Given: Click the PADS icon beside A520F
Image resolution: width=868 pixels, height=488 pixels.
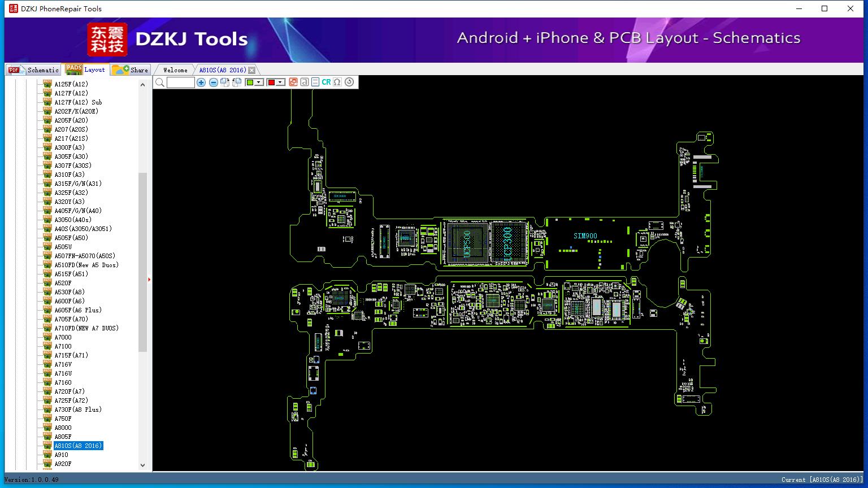Looking at the screenshot, I should (x=47, y=283).
